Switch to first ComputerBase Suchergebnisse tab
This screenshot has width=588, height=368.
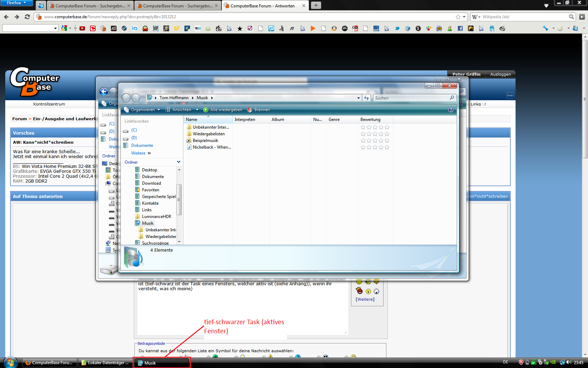point(90,6)
